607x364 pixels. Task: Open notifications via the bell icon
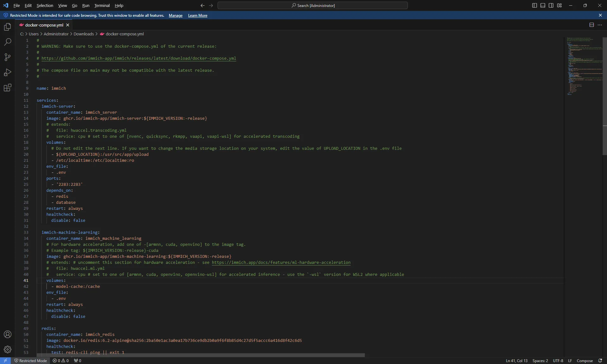[x=600, y=361]
